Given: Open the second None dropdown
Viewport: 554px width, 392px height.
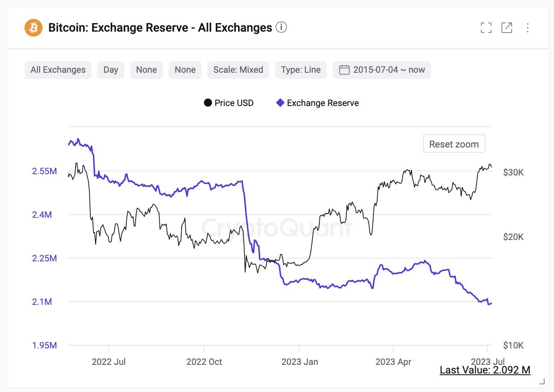Looking at the screenshot, I should point(185,70).
